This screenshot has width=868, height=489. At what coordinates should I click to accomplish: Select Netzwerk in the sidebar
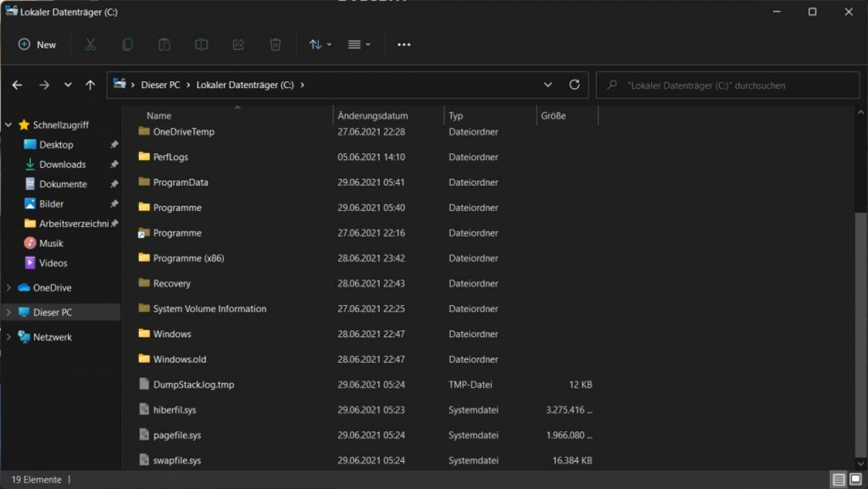[x=52, y=337]
